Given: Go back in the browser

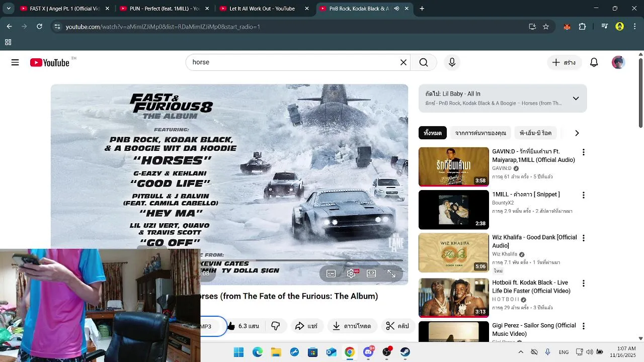Looking at the screenshot, I should [9, 27].
